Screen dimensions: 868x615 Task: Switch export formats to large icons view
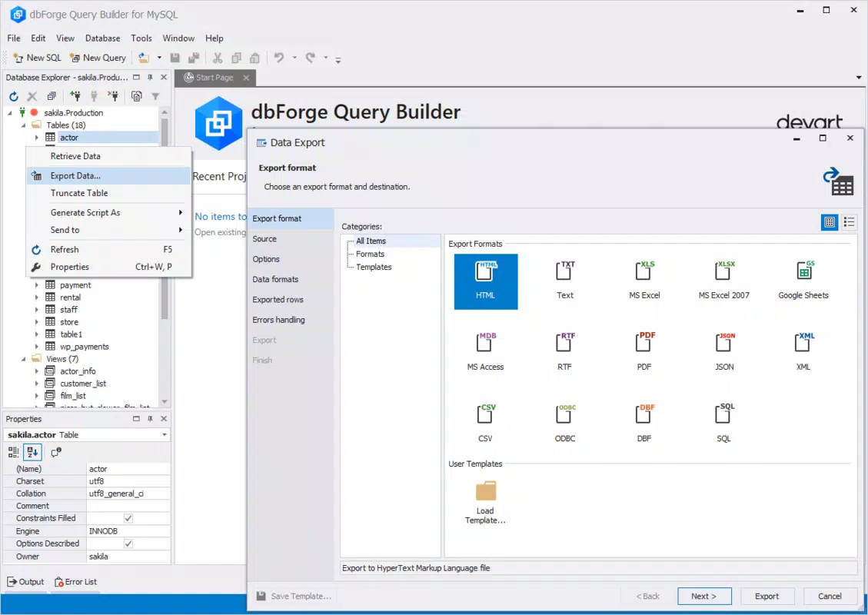point(830,222)
